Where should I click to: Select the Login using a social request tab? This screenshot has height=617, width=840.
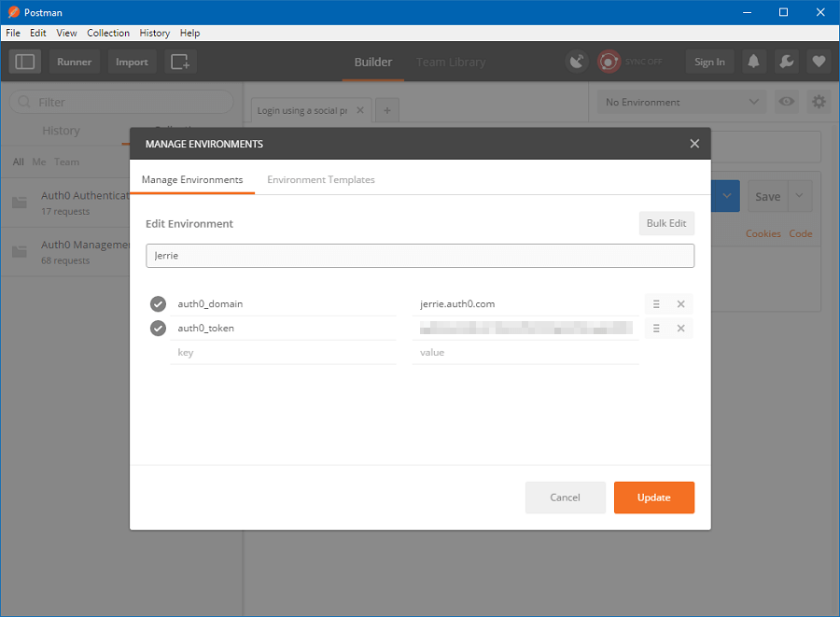click(x=301, y=110)
